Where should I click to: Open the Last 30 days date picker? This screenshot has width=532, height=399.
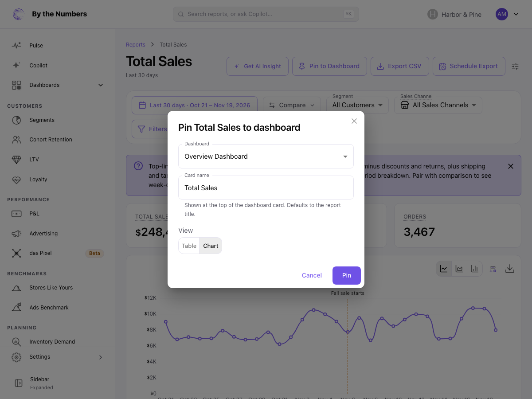click(x=195, y=105)
